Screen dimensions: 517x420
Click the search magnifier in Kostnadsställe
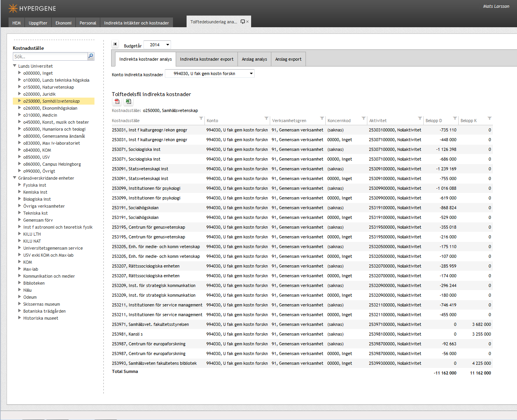91,56
